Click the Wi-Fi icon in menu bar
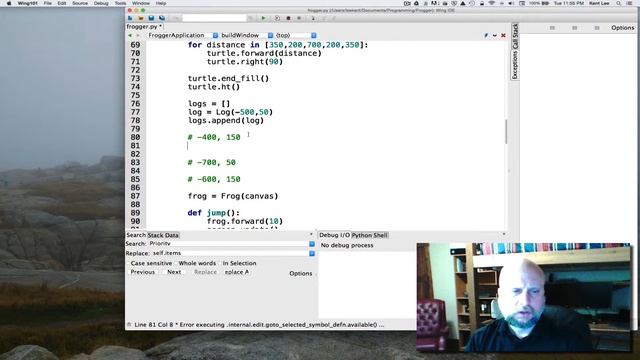The height and width of the screenshot is (360, 640). pyautogui.click(x=492, y=3)
